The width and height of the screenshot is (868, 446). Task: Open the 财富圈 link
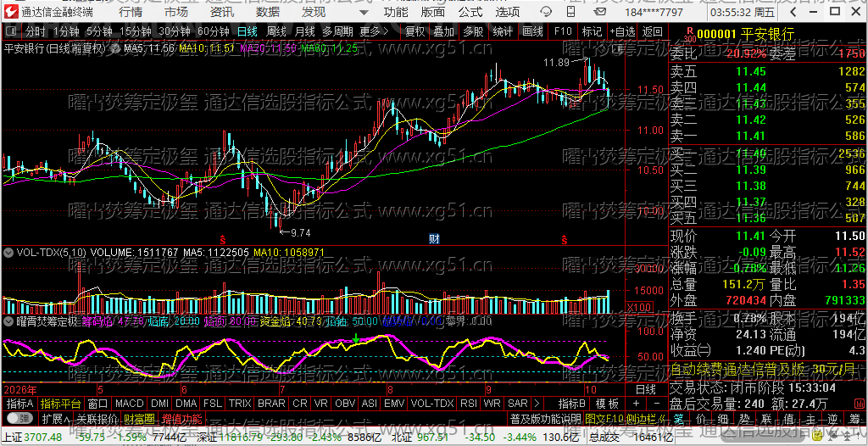(139, 418)
